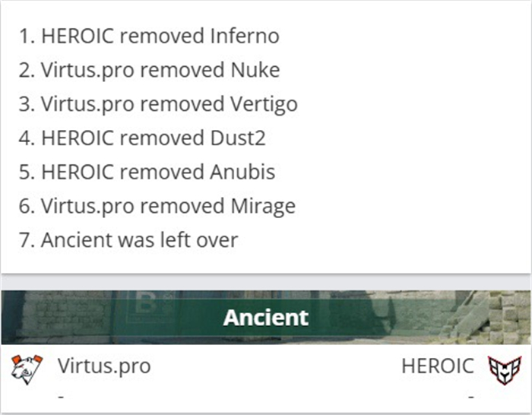Viewport: 532px width, 415px height.
Task: Click veto line Virtus.pro removed Nuke
Action: (149, 70)
